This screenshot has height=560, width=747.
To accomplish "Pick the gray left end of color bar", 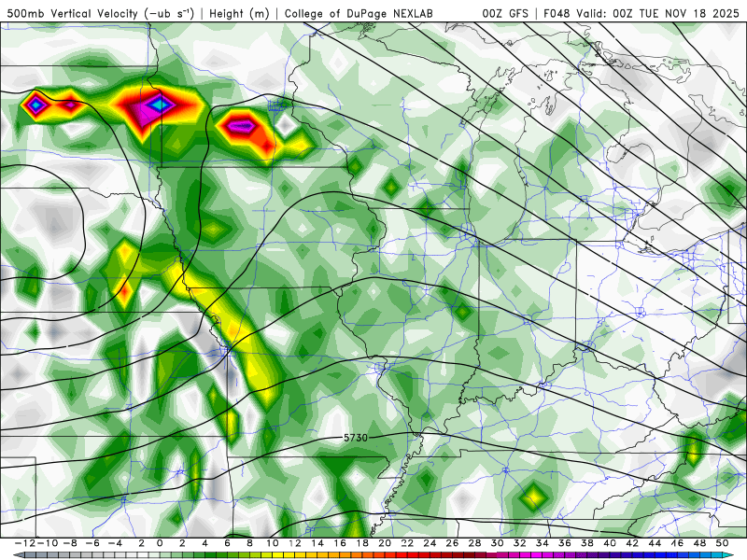I will 19,555.
